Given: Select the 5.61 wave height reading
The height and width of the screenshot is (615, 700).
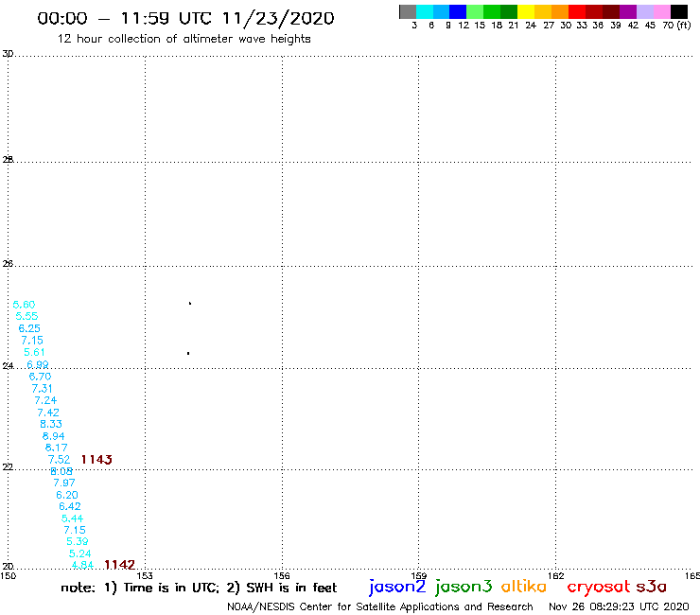Looking at the screenshot, I should [34, 352].
